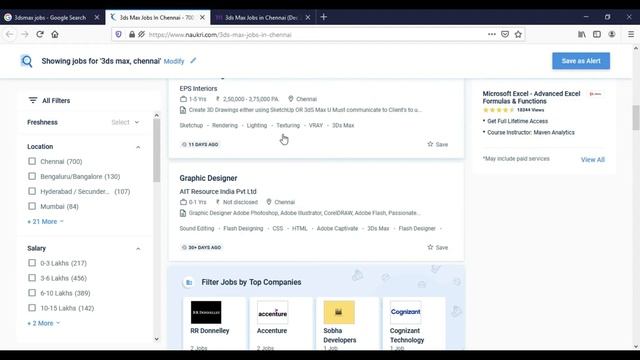Image resolution: width=640 pixels, height=360 pixels.
Task: Click the All Filters label
Action: point(56,100)
